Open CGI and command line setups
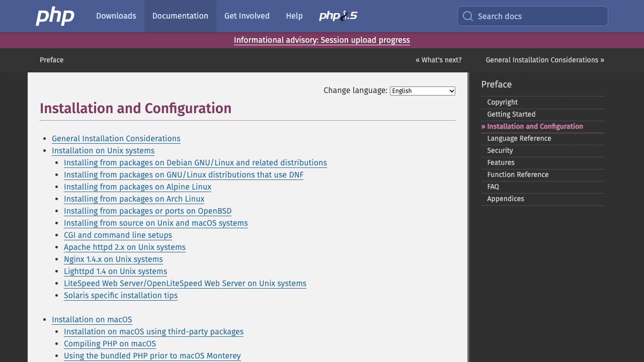 click(118, 235)
